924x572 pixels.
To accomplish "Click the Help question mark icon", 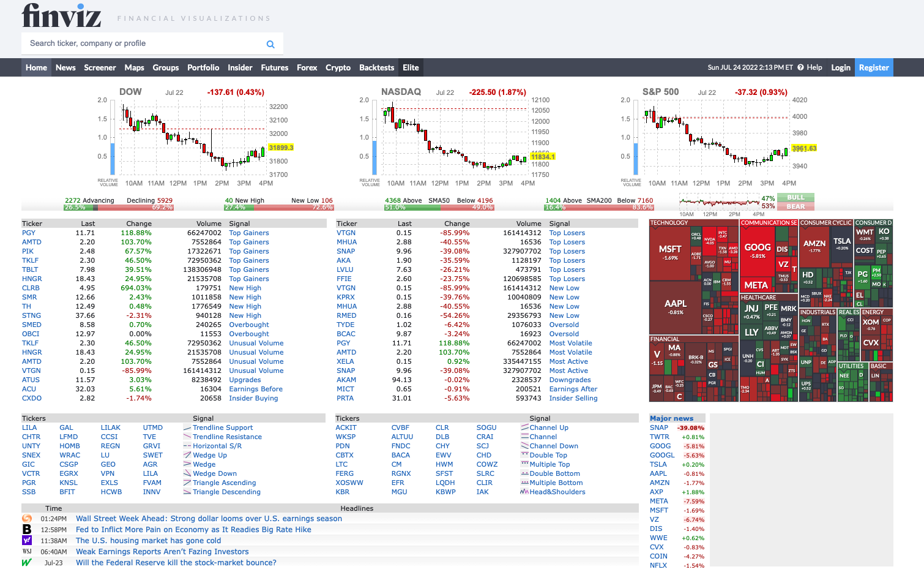I will point(800,67).
